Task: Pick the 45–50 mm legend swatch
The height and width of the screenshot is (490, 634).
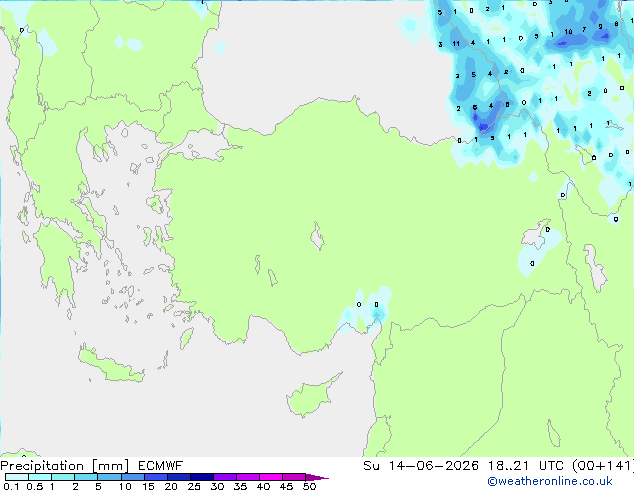Action: point(294,477)
